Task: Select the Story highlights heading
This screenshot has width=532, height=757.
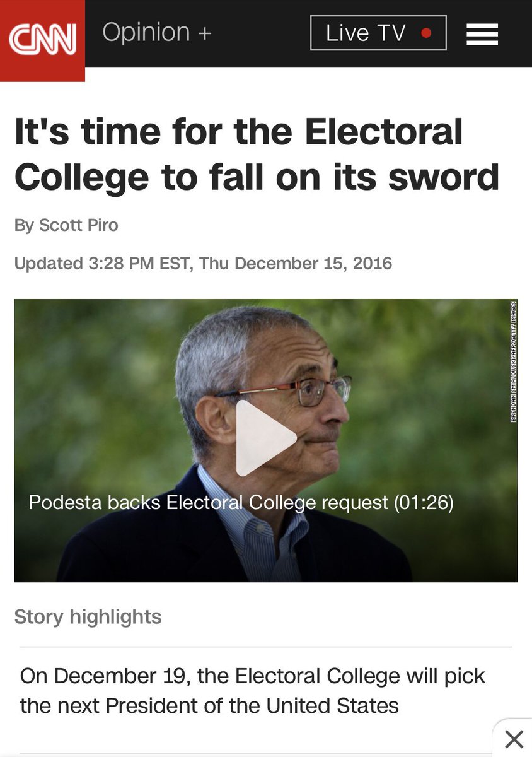Action: pyautogui.click(x=88, y=616)
